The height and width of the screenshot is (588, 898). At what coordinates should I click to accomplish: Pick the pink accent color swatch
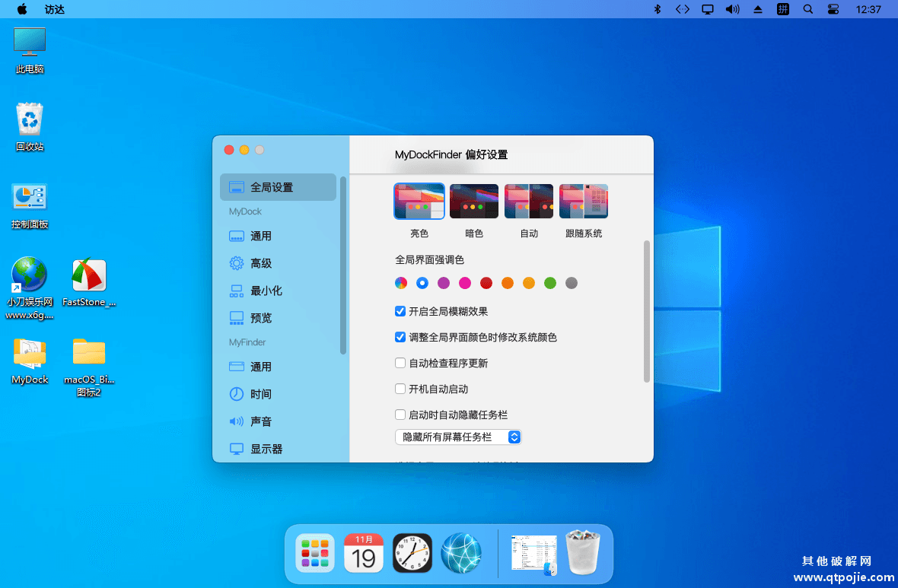[465, 283]
